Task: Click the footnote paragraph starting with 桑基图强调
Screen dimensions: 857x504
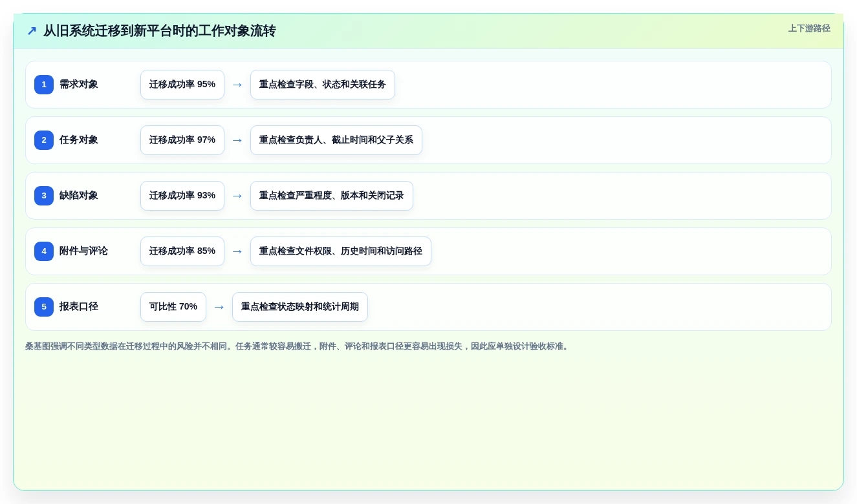Action: pos(298,346)
